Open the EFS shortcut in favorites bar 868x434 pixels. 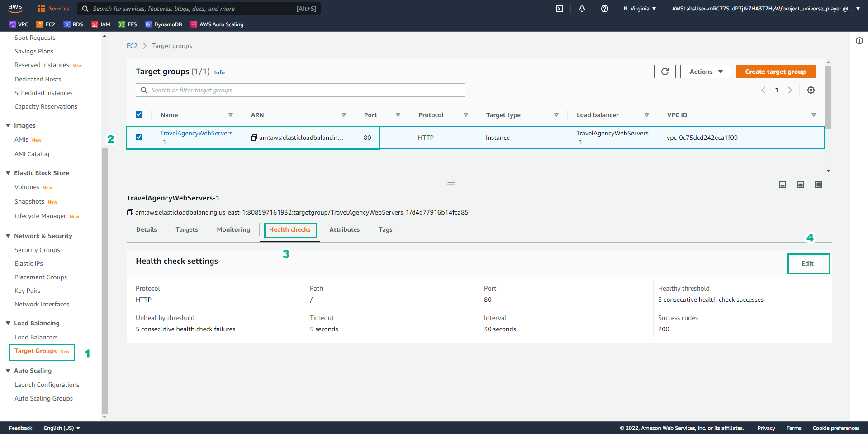click(x=128, y=24)
